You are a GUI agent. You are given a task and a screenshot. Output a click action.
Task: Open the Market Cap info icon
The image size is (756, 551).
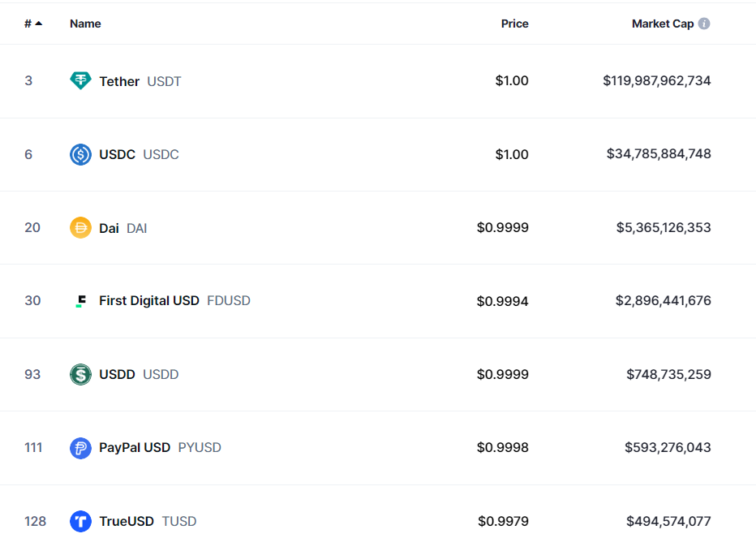coord(704,24)
